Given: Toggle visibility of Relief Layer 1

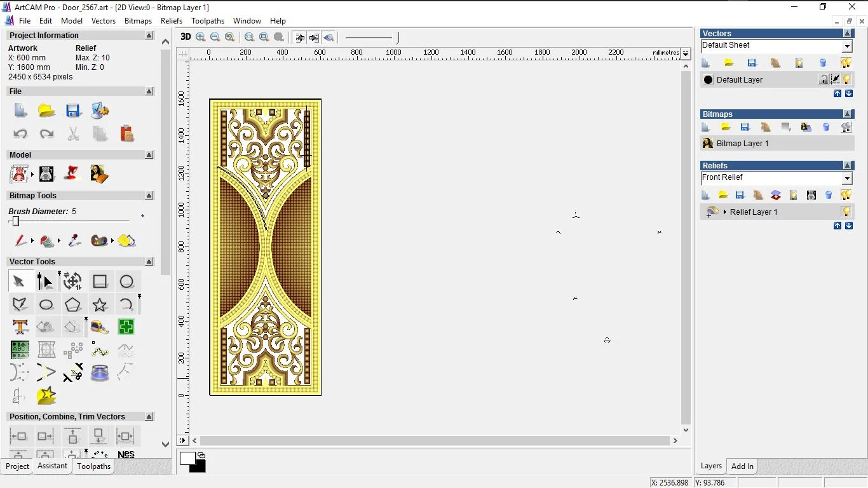Looking at the screenshot, I should (x=846, y=212).
